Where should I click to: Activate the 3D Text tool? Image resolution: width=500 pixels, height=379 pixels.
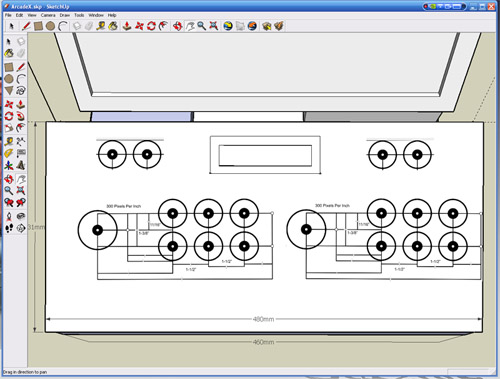(21, 165)
